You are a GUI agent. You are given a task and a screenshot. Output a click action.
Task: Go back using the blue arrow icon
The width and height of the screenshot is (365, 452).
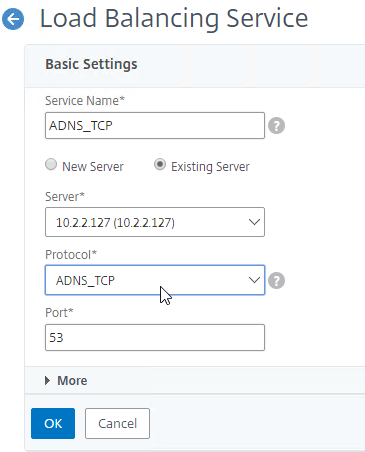tap(13, 19)
